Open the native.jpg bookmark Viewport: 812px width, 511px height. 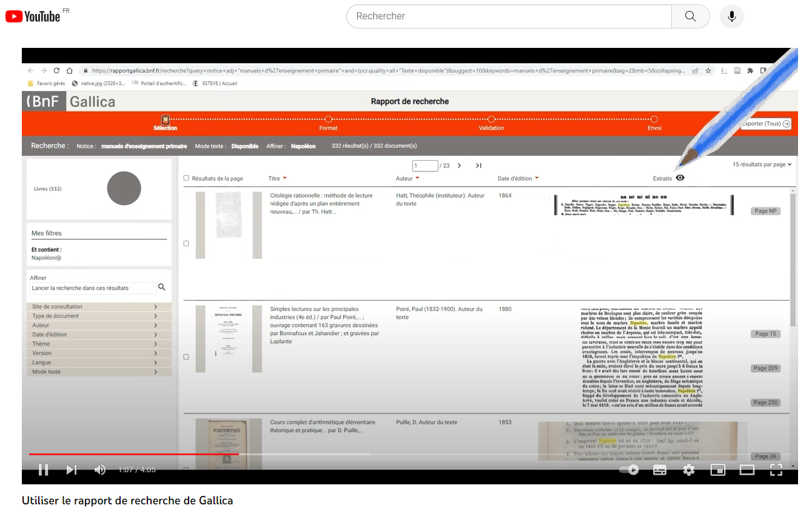coord(98,84)
